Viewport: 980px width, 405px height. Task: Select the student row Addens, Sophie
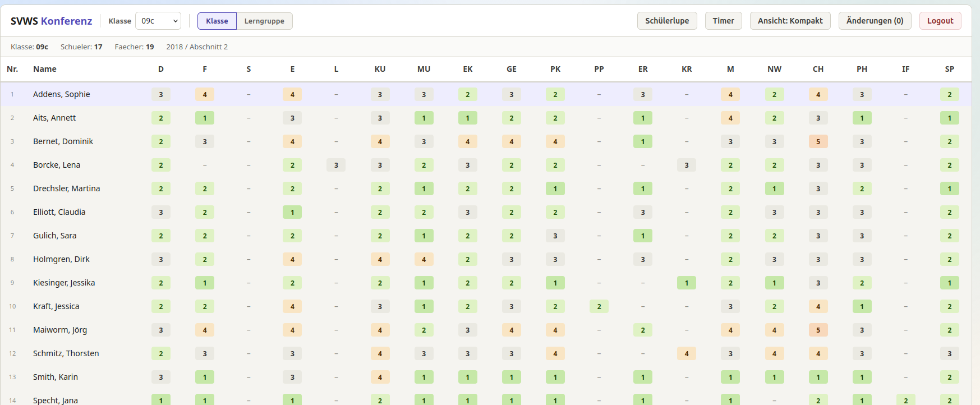61,94
